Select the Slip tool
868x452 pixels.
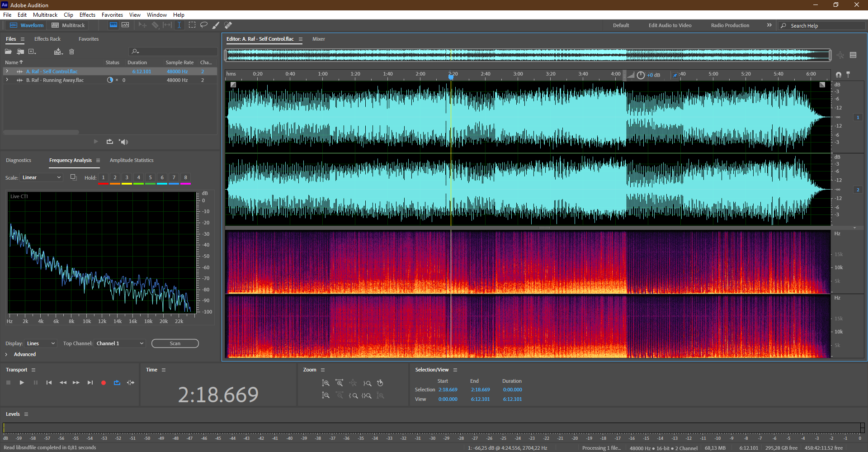tap(167, 25)
